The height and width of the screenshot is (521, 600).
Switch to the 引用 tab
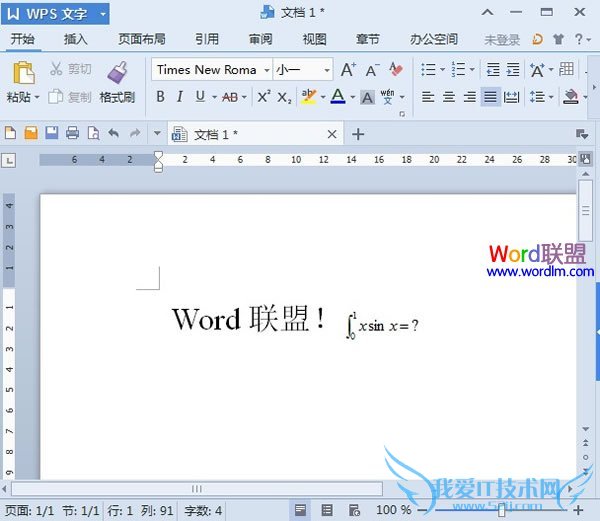tap(207, 39)
